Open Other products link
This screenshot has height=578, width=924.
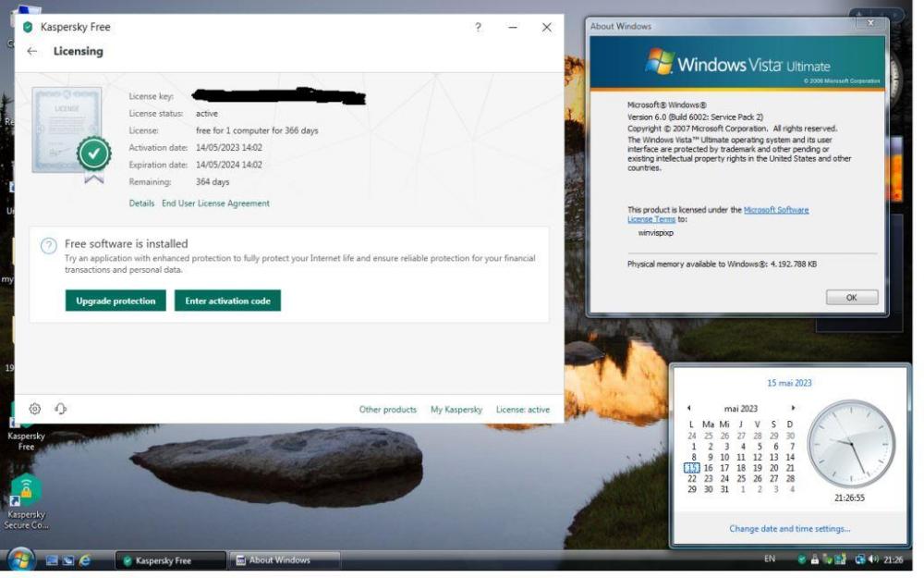(388, 410)
